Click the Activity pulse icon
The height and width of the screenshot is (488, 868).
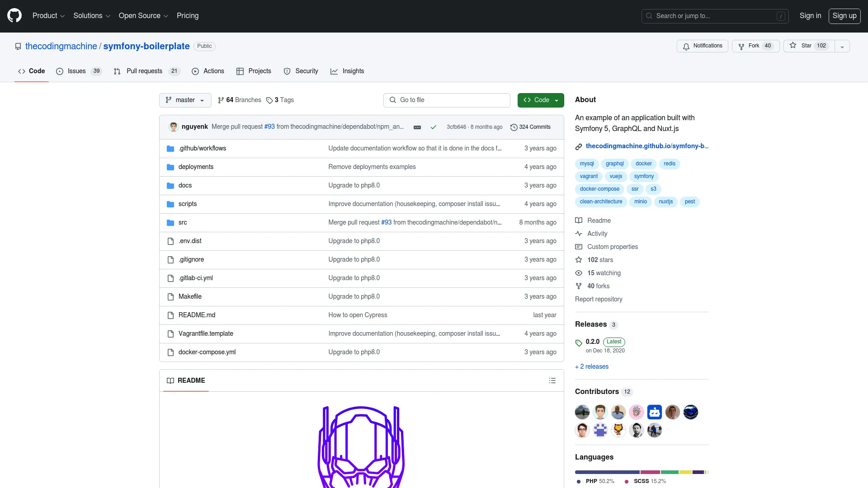pos(579,234)
